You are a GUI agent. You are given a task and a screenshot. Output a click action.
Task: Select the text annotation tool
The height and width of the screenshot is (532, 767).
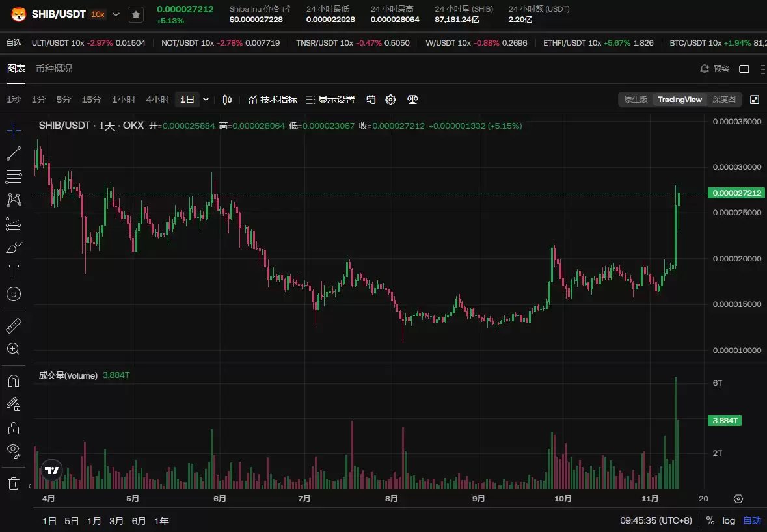(x=14, y=271)
